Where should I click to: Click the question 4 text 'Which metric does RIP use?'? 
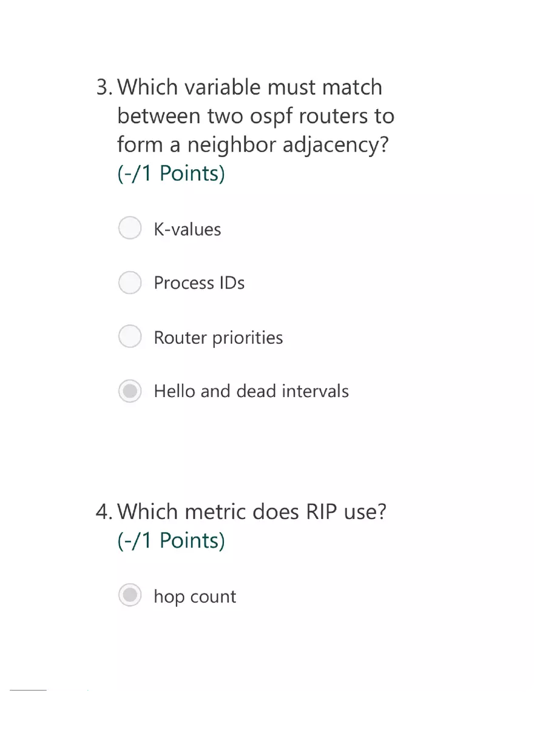pyautogui.click(x=252, y=512)
